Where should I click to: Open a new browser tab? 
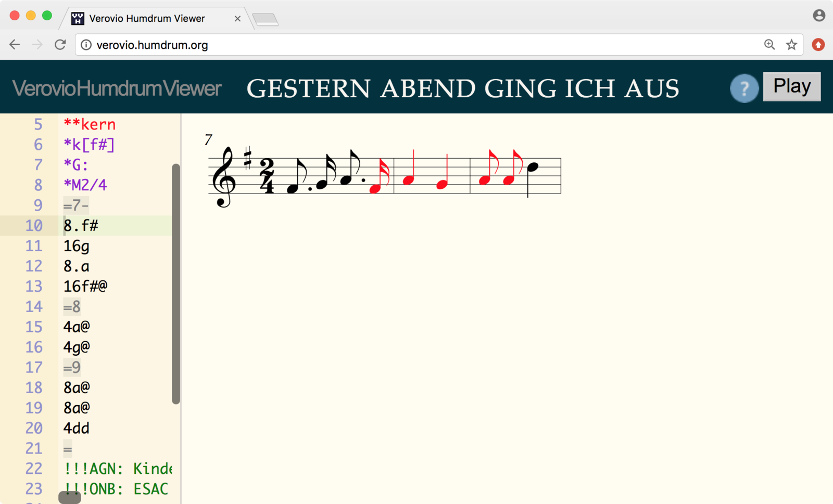click(266, 20)
